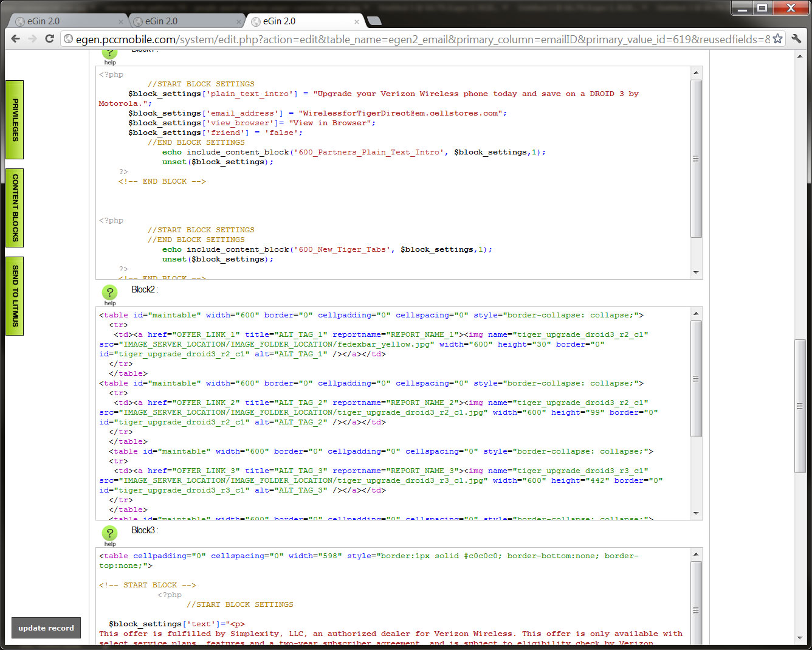Click the main page scrollbar thumb

click(x=800, y=406)
